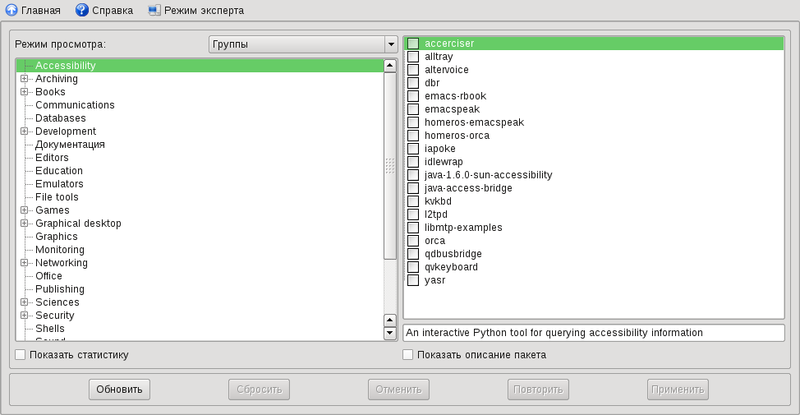The image size is (800, 415).
Task: Open the Главная menu item
Action: point(41,10)
